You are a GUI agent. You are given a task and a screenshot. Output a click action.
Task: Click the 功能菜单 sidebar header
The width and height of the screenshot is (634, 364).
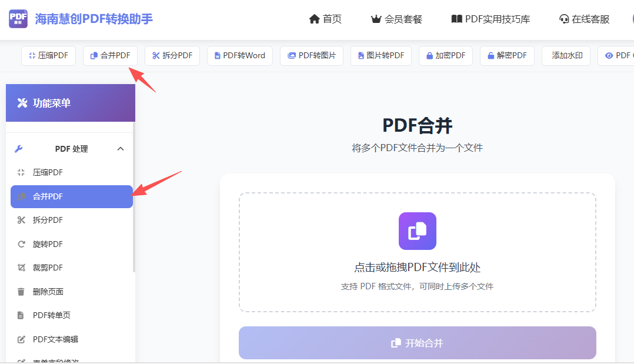coord(71,103)
